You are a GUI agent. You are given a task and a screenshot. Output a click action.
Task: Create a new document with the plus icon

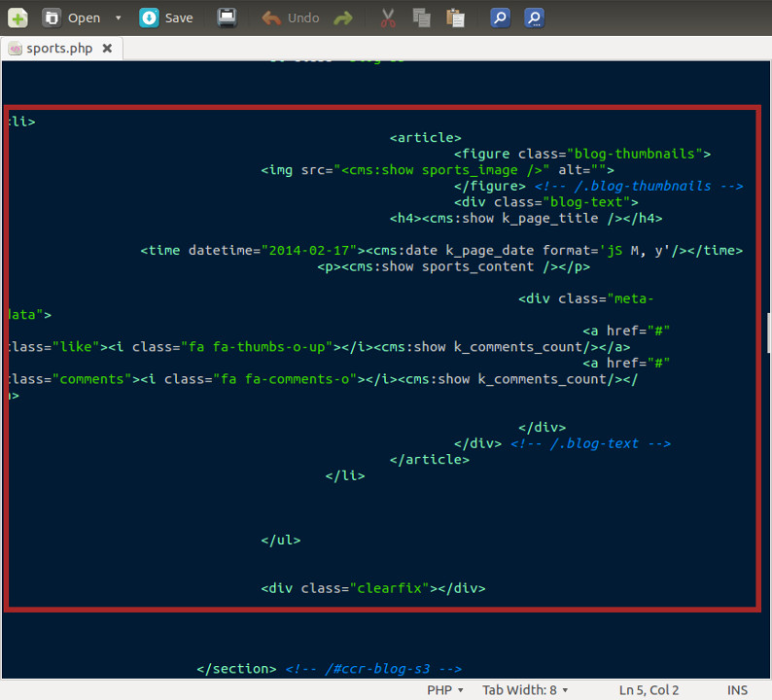[18, 18]
